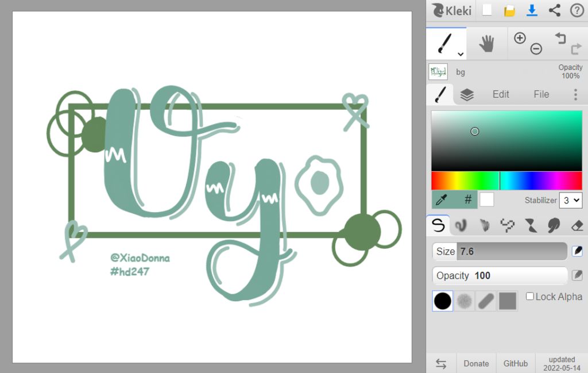Enable the Lock Alpha checkbox
The height and width of the screenshot is (373, 588).
[x=530, y=296]
